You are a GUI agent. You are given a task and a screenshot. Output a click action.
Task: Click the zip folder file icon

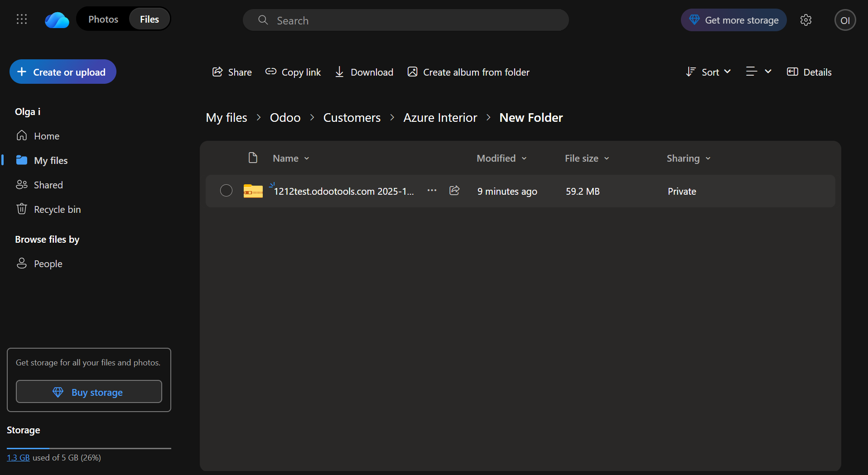[253, 191]
